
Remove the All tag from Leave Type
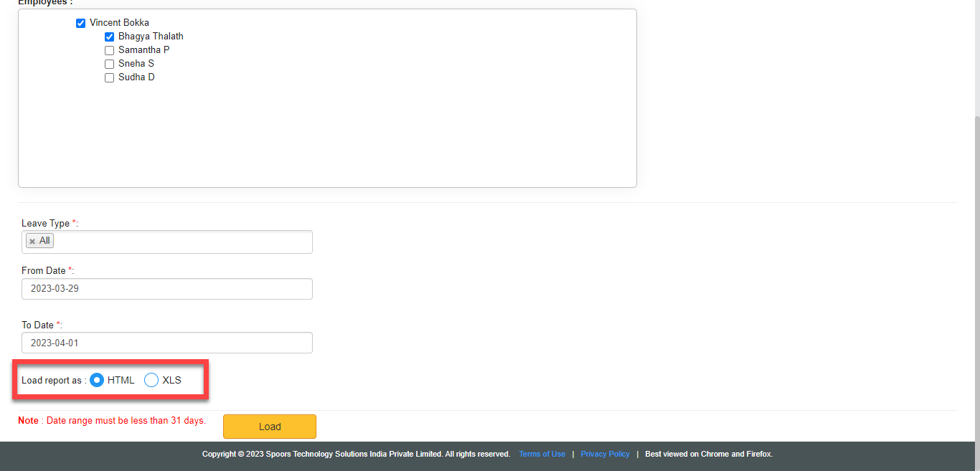coord(32,242)
